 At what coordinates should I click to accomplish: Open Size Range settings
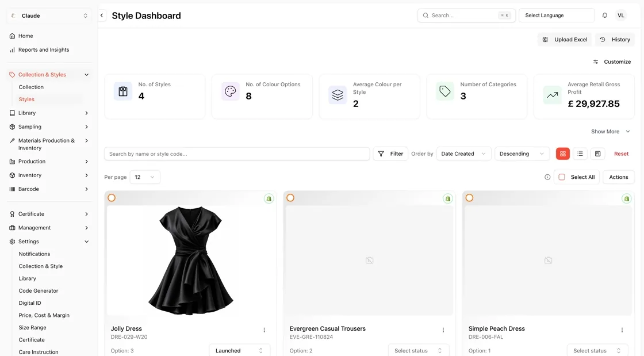point(32,328)
